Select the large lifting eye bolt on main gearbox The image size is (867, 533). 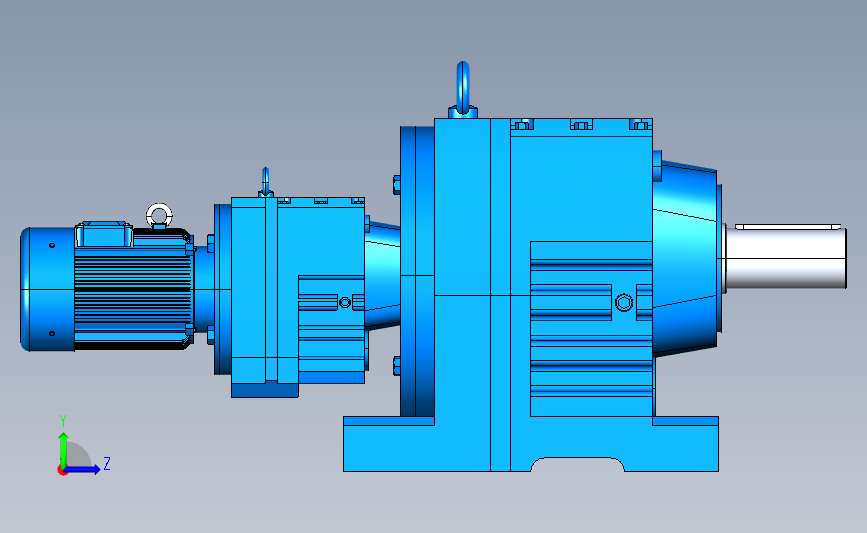[463, 90]
